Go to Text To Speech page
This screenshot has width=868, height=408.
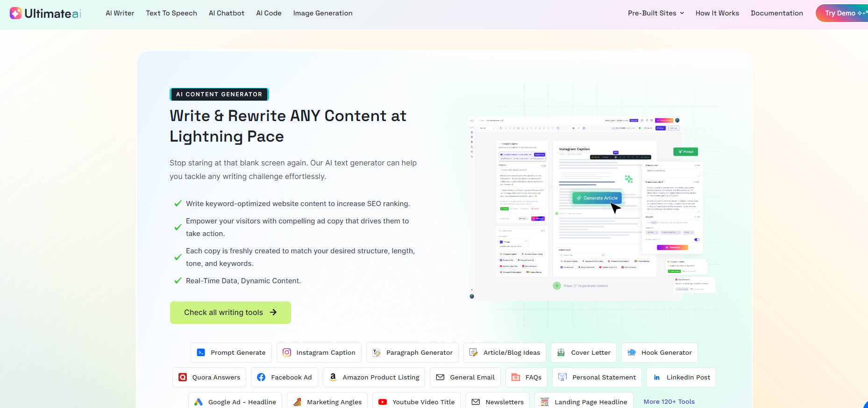click(171, 13)
